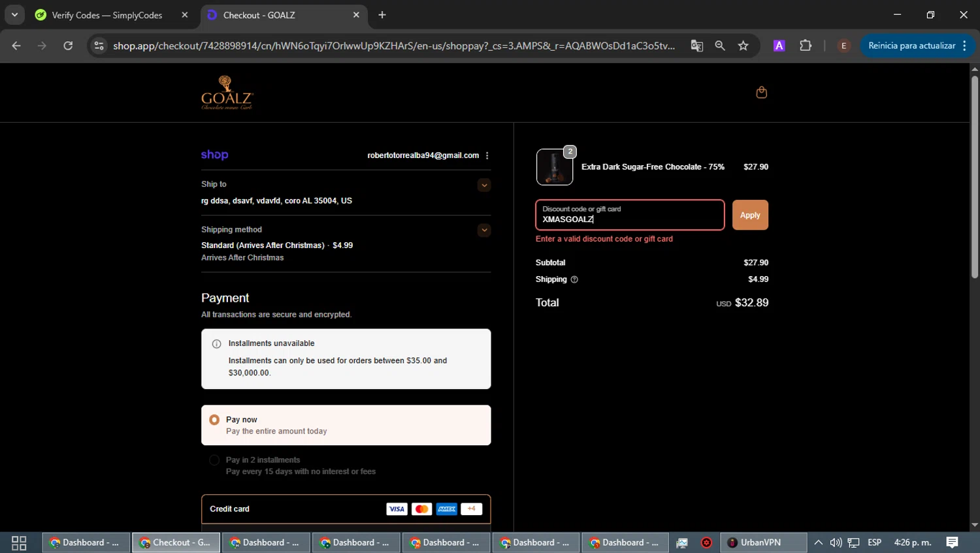
Task: Click the Mastercard icon
Action: pyautogui.click(x=421, y=509)
